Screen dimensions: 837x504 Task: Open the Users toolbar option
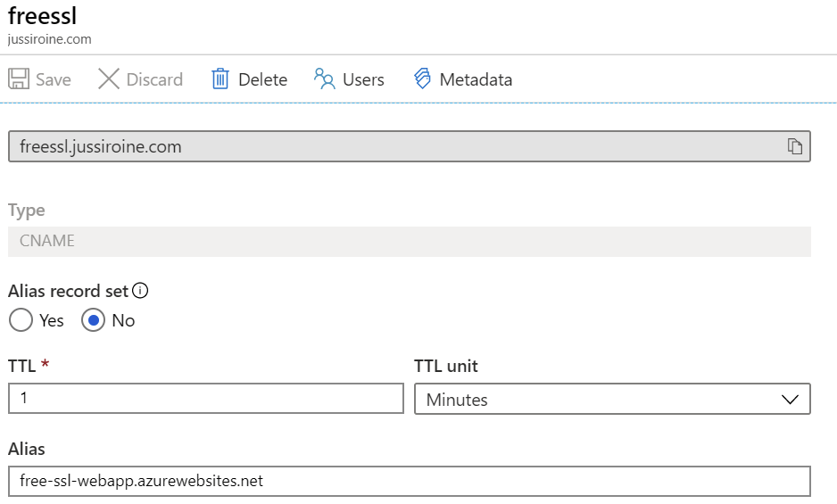[363, 79]
